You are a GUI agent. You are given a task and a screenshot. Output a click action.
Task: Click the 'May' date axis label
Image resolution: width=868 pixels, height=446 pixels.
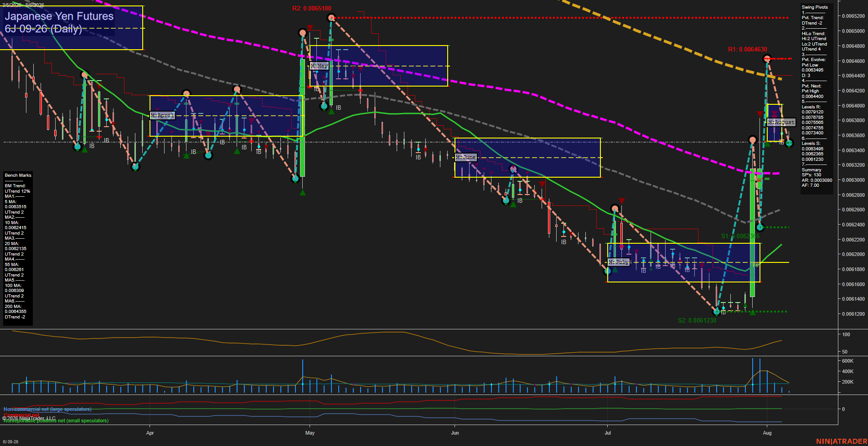310,433
